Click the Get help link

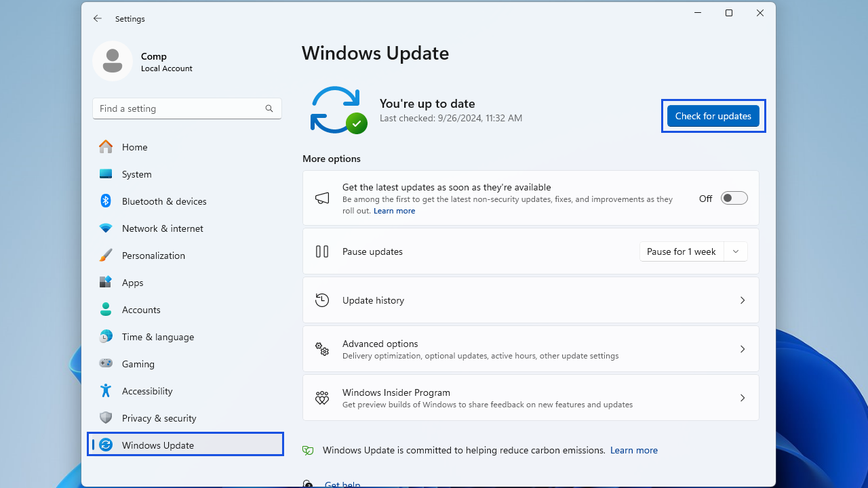pyautogui.click(x=342, y=484)
